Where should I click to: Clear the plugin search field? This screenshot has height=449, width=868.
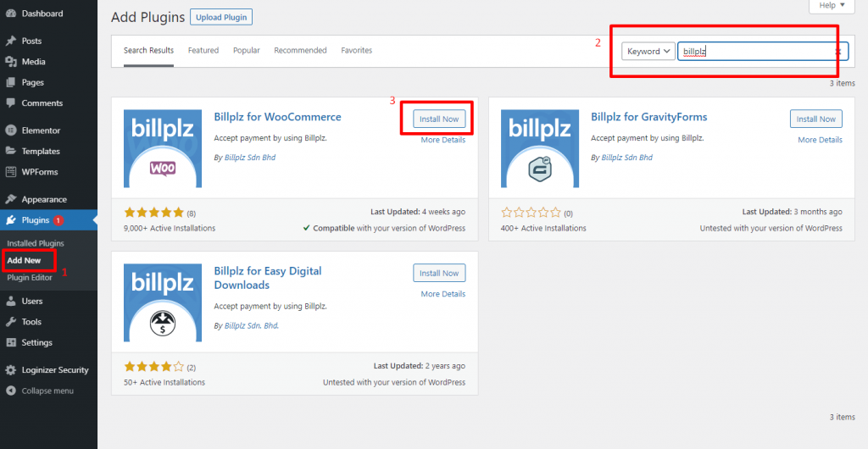(838, 52)
